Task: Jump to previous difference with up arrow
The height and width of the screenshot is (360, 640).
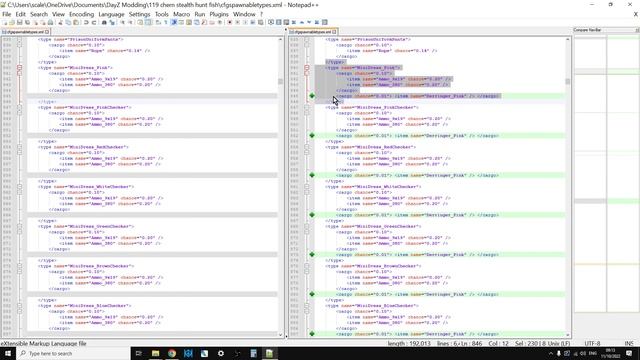Action: pos(302,22)
